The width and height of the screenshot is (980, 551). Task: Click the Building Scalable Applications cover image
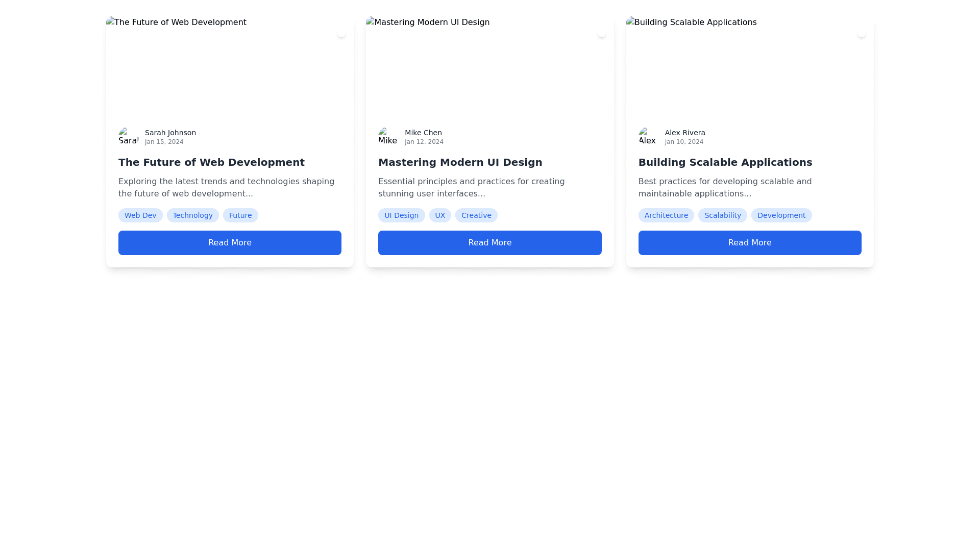pos(749,66)
